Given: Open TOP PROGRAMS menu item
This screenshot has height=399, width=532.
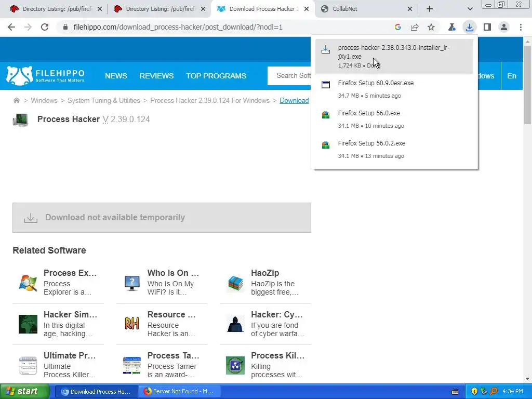Looking at the screenshot, I should (x=216, y=76).
